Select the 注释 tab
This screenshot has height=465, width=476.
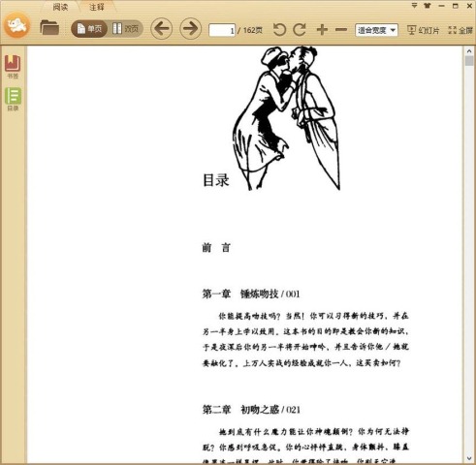click(x=97, y=7)
